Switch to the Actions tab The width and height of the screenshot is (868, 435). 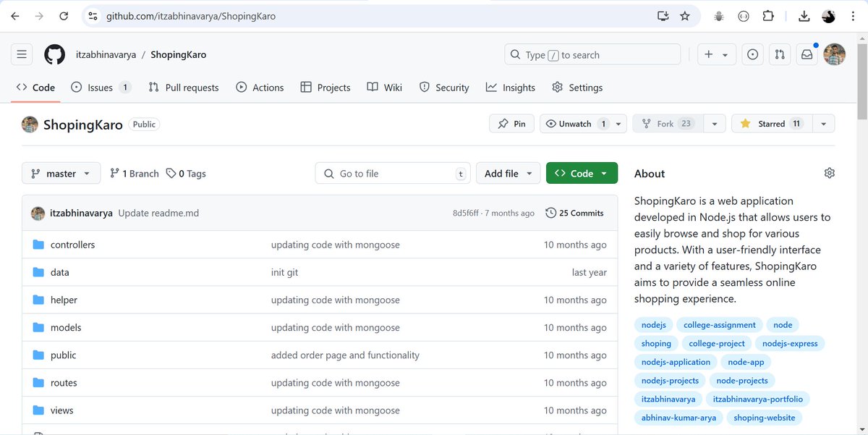(260, 88)
